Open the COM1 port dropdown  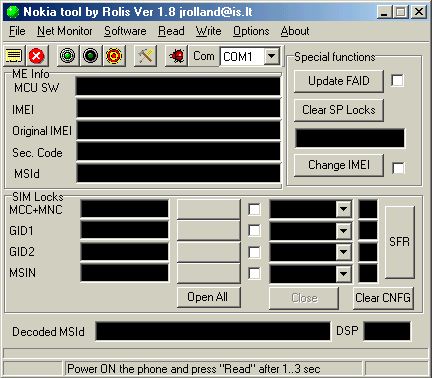272,56
